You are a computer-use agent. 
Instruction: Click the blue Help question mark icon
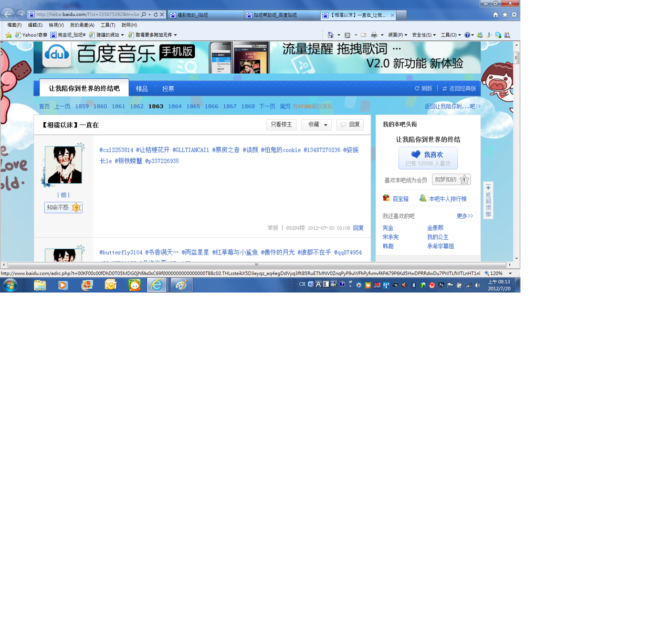467,35
